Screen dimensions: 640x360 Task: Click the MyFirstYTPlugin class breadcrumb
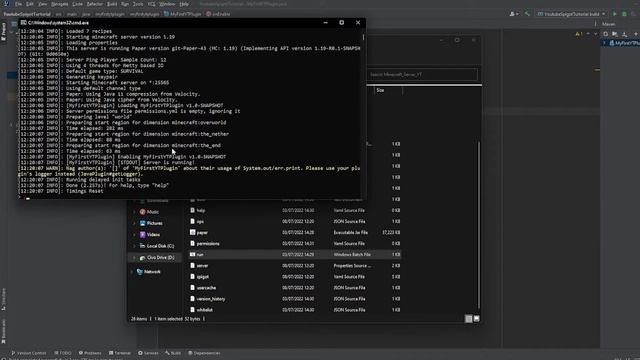tap(182, 14)
